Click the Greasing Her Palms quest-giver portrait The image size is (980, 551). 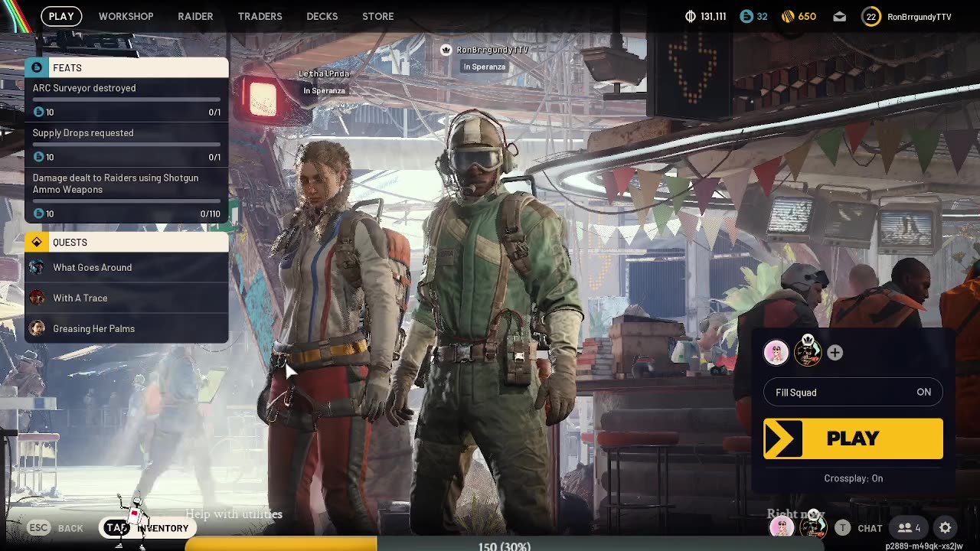37,328
